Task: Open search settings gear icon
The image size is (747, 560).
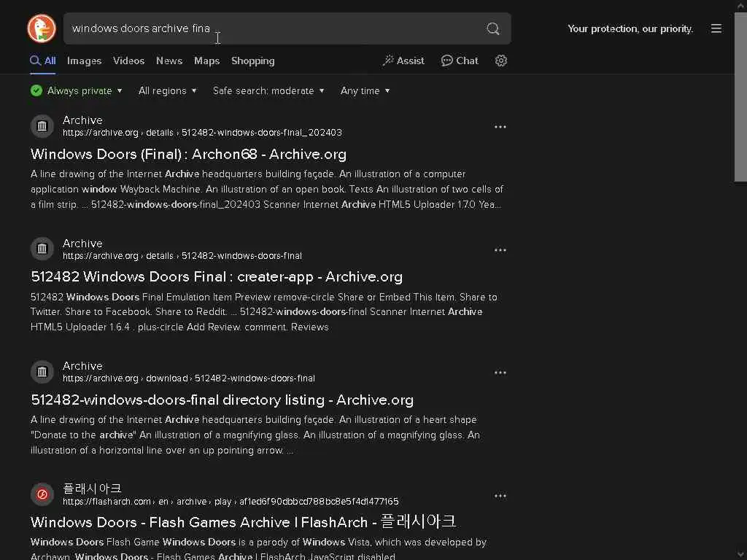Action: coord(500,61)
